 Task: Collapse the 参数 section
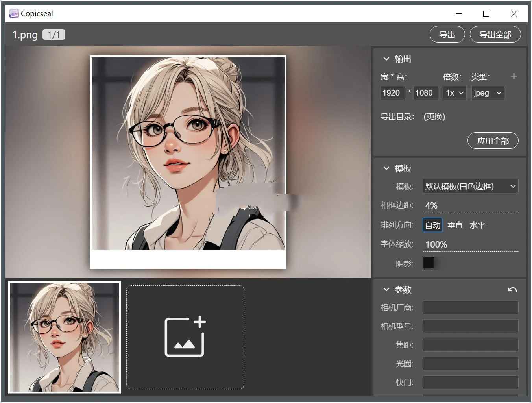pyautogui.click(x=386, y=290)
